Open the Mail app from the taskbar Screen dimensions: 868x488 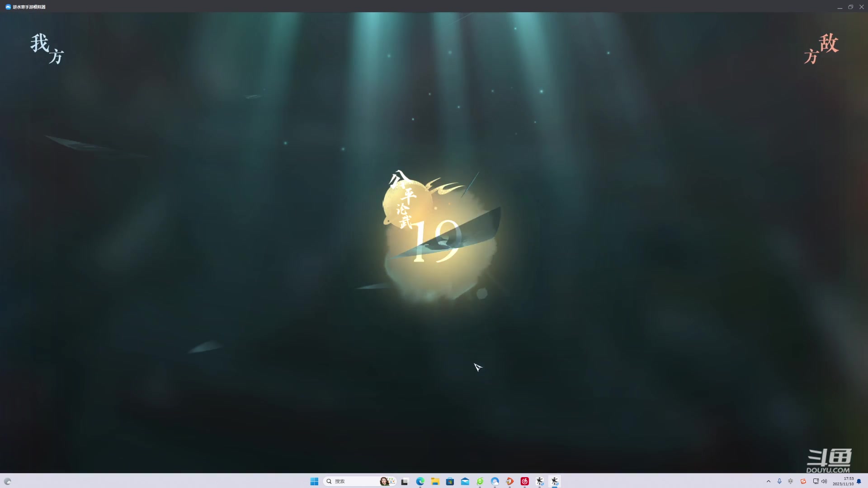point(465,481)
